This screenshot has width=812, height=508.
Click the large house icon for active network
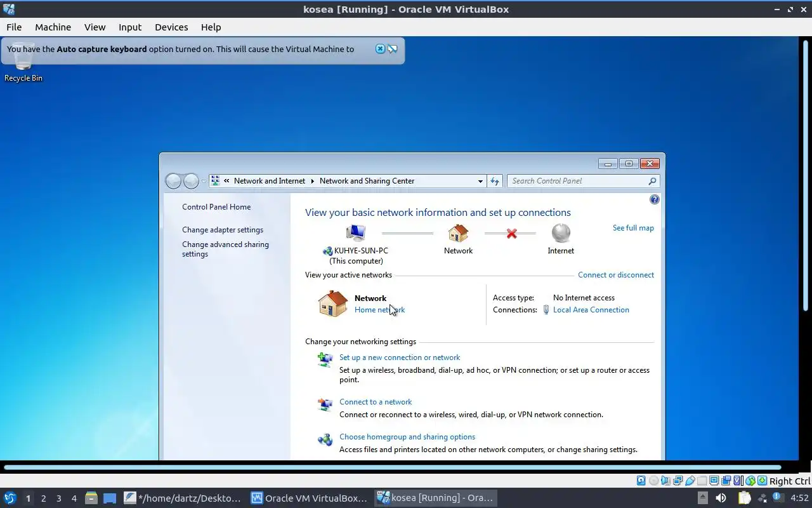(x=332, y=304)
